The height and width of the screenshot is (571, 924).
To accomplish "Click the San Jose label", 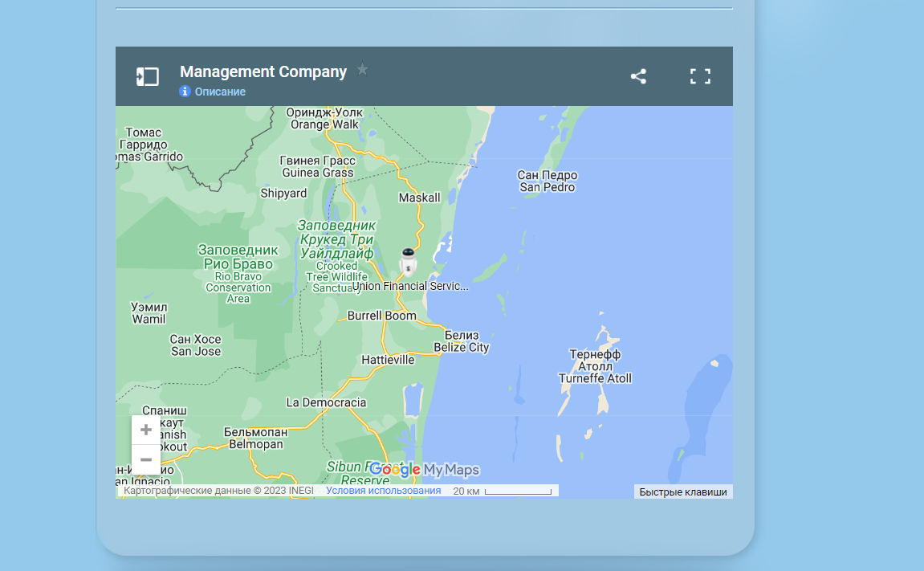I will coord(196,345).
